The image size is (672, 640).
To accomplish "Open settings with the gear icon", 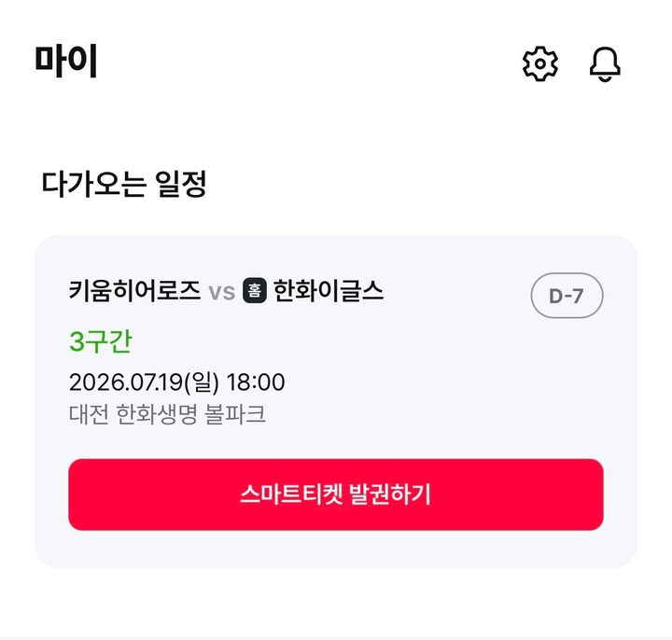I will click(540, 63).
